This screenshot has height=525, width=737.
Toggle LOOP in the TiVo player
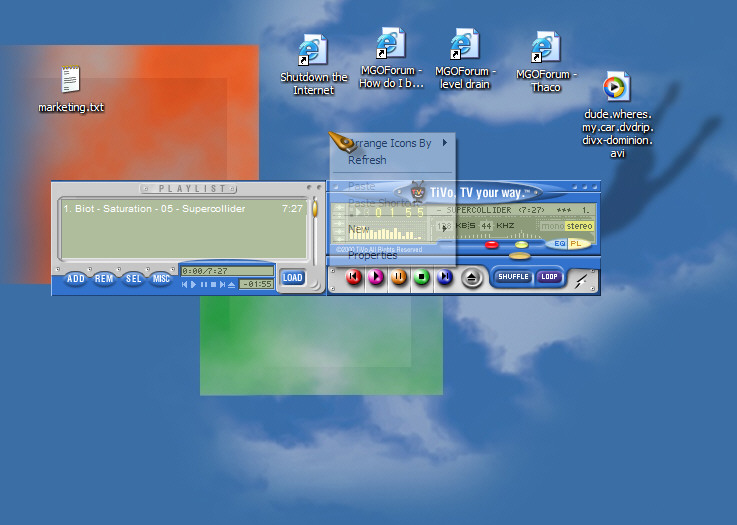point(549,277)
